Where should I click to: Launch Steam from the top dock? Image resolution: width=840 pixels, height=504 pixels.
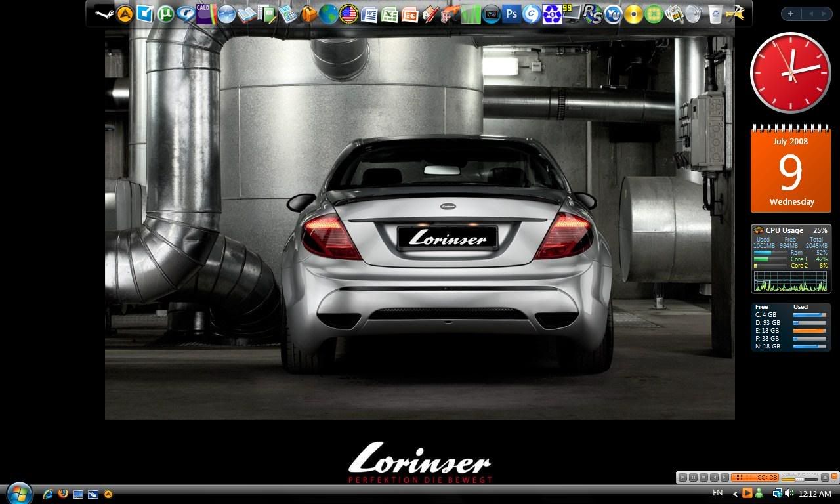click(x=105, y=13)
